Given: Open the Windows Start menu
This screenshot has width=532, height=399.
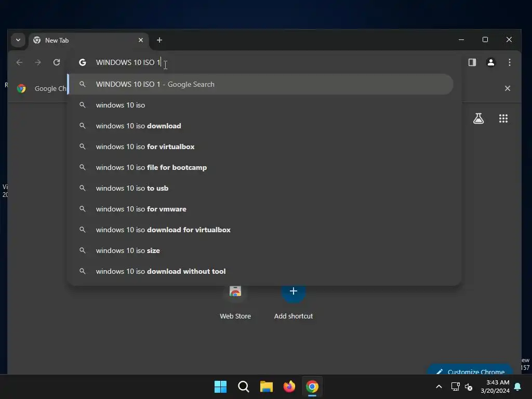Looking at the screenshot, I should coord(220,387).
